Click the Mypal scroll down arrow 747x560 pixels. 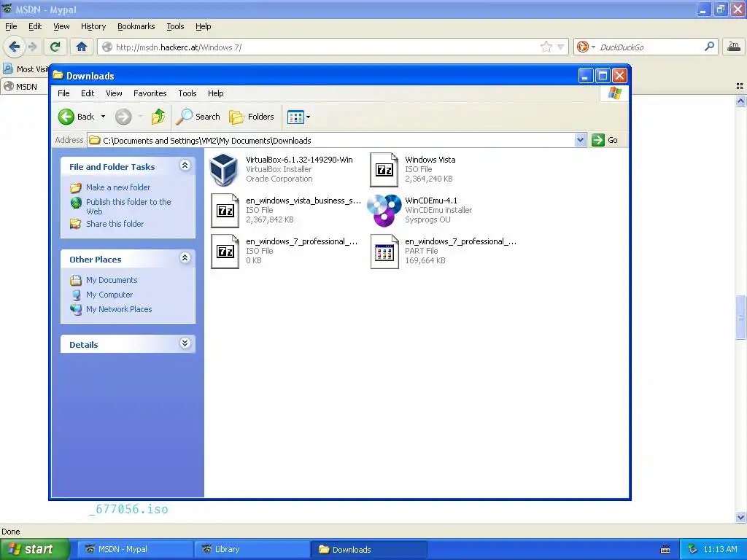tap(740, 517)
